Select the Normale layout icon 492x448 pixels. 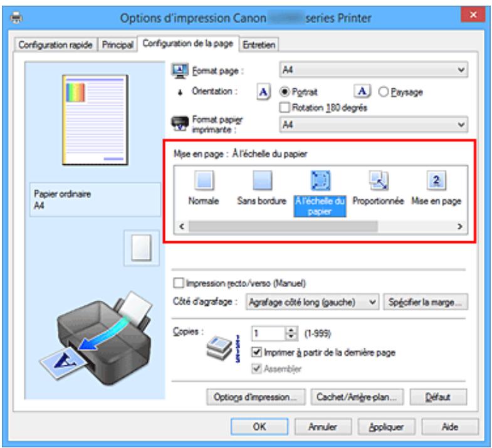(204, 180)
